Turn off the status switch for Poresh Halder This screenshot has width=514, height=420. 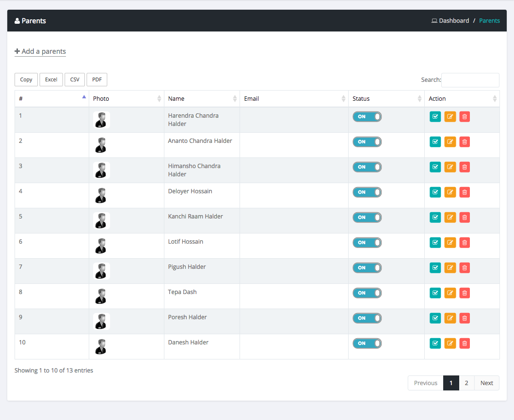[x=367, y=318]
